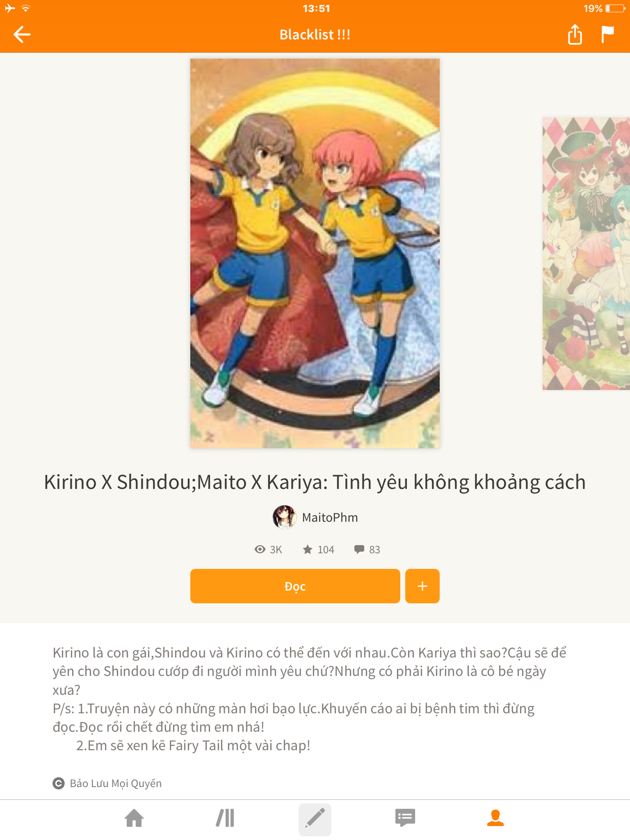Go back using the left arrow
The height and width of the screenshot is (840, 630).
tap(22, 35)
